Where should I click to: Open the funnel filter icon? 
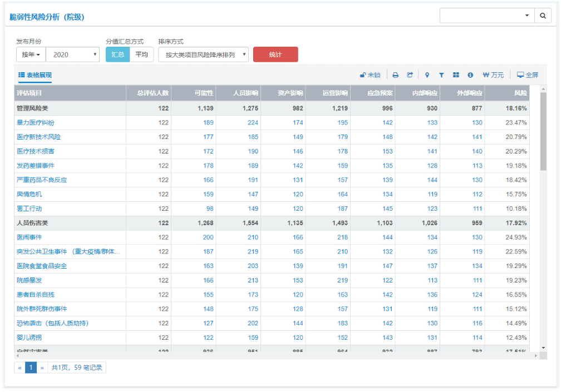441,75
